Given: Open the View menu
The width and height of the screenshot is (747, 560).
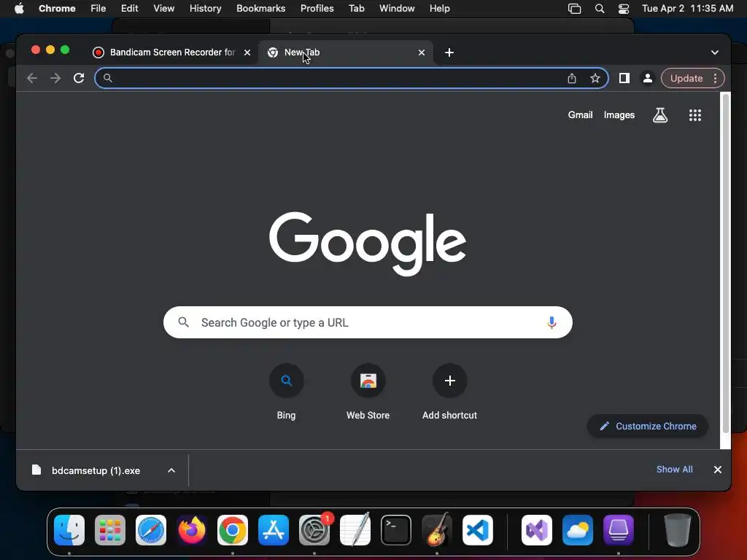Looking at the screenshot, I should click(163, 9).
